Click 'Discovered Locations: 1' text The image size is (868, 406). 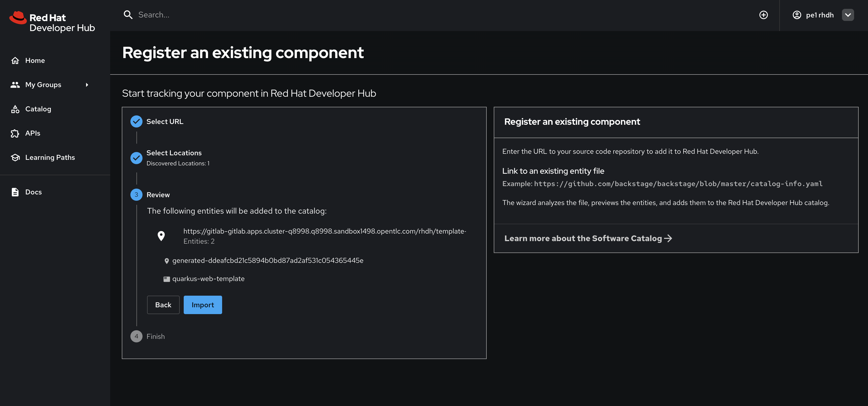pos(178,163)
